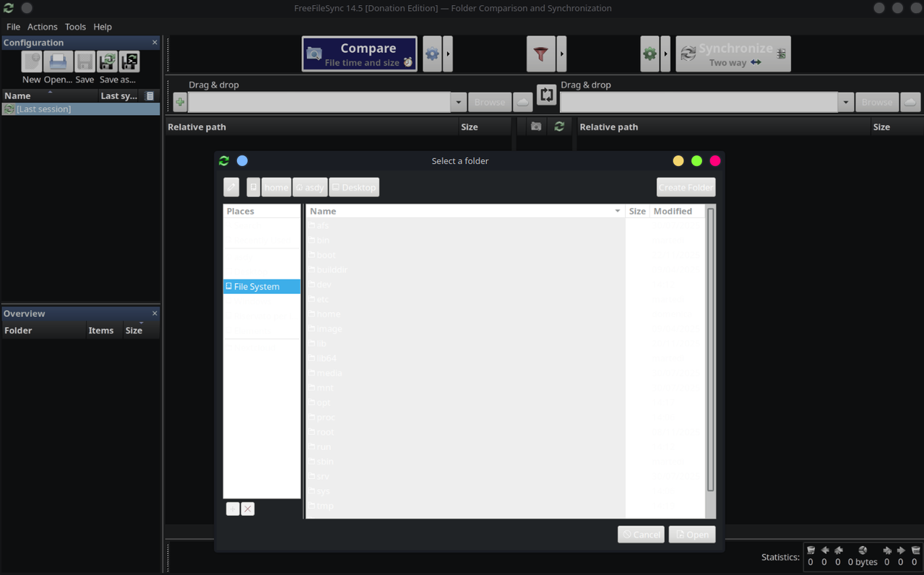Click the category camera icon in grid header
The width and height of the screenshot is (924, 575).
coord(536,126)
